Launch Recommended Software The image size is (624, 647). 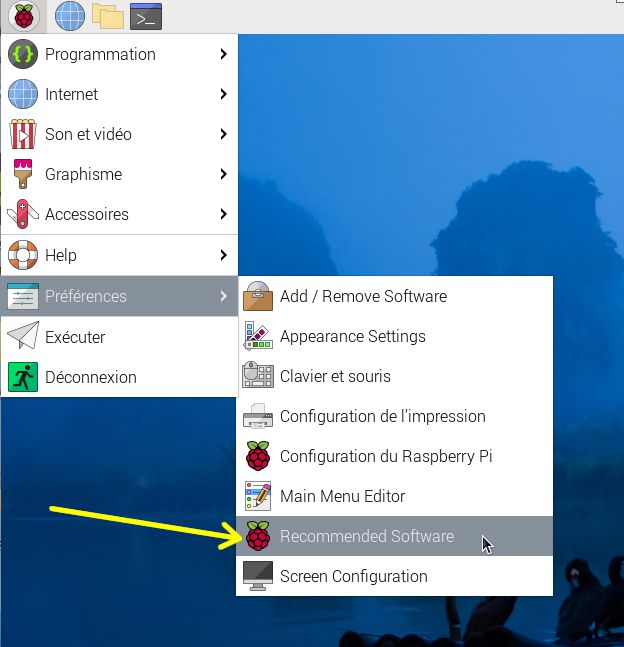pos(395,536)
